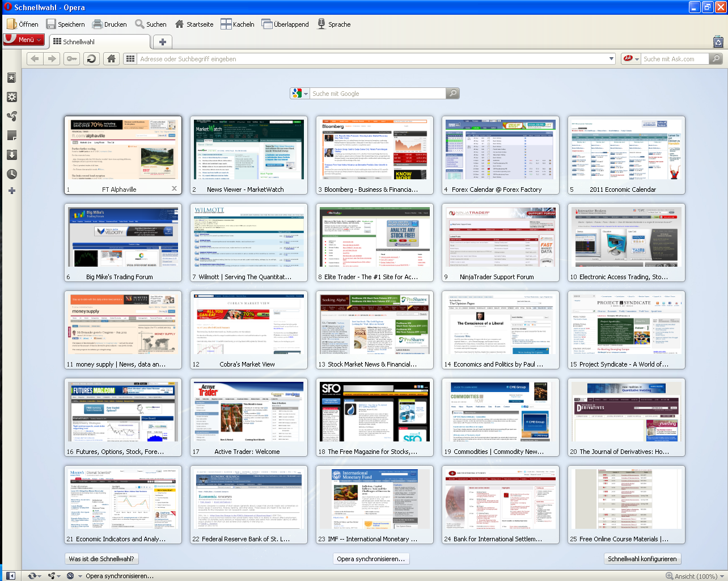Open the Elite Trader speed dial tile
Image resolution: width=728 pixels, height=581 pixels.
(x=375, y=243)
